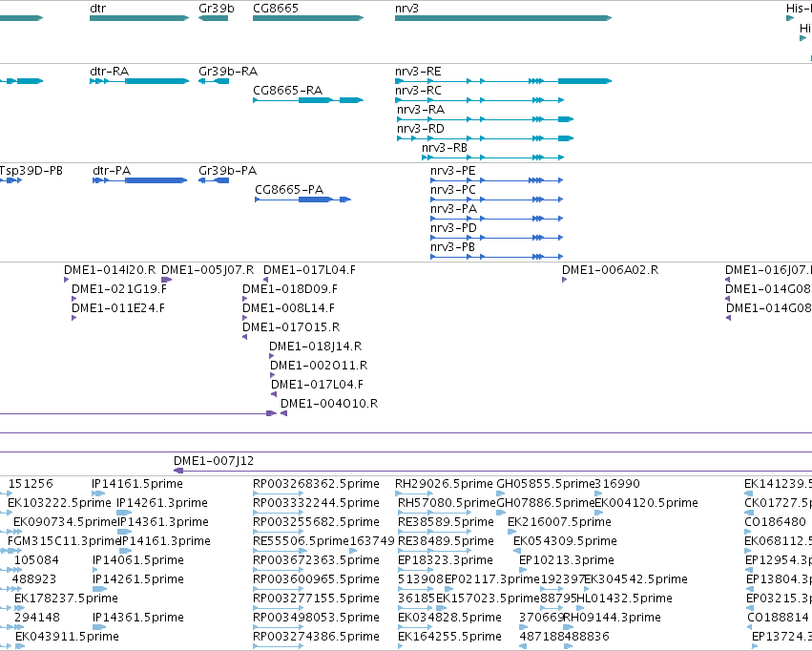
Task: Select DME1-018J14.R clone end label
Action: [x=316, y=347]
